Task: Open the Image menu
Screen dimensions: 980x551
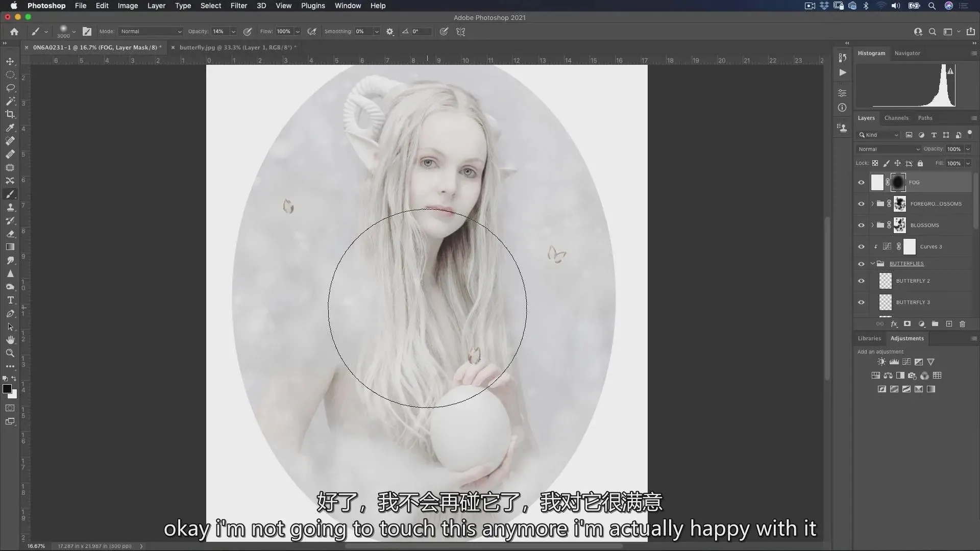Action: [x=128, y=6]
